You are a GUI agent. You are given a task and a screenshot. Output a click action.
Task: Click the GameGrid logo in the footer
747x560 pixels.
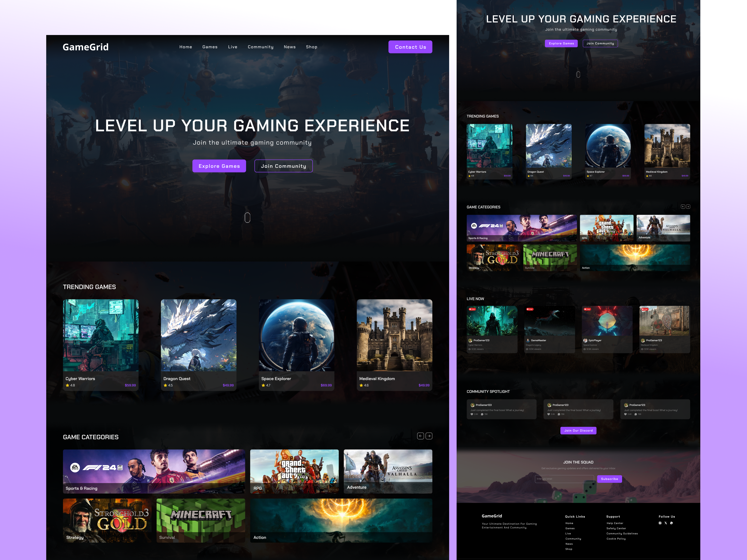[492, 516]
